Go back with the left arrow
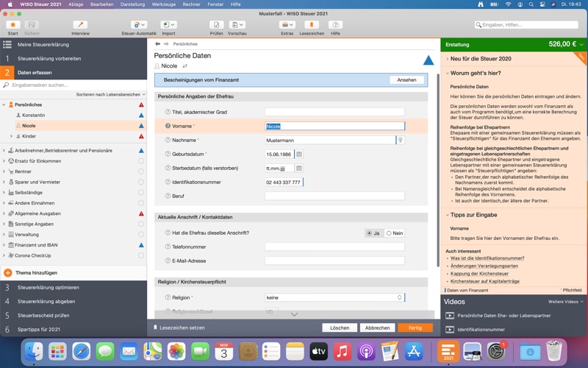The width and height of the screenshot is (588, 368). pos(157,44)
